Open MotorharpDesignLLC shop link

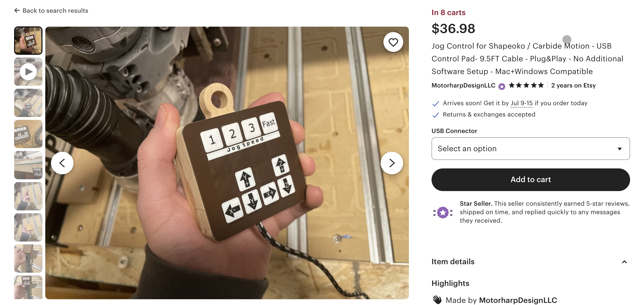click(x=463, y=85)
